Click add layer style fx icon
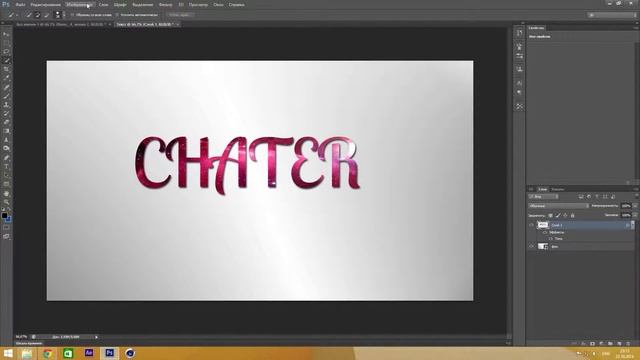Image resolution: width=640 pixels, height=360 pixels. coord(583,344)
